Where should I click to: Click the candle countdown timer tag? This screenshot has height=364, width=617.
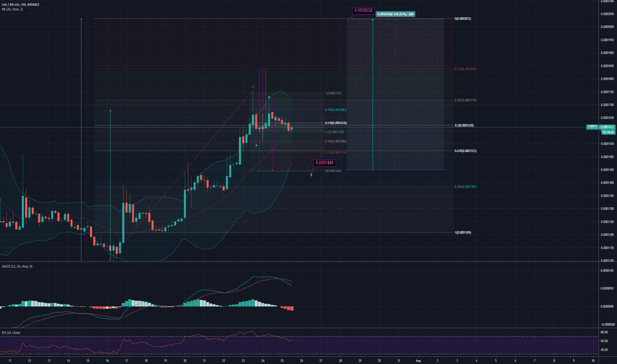click(608, 132)
